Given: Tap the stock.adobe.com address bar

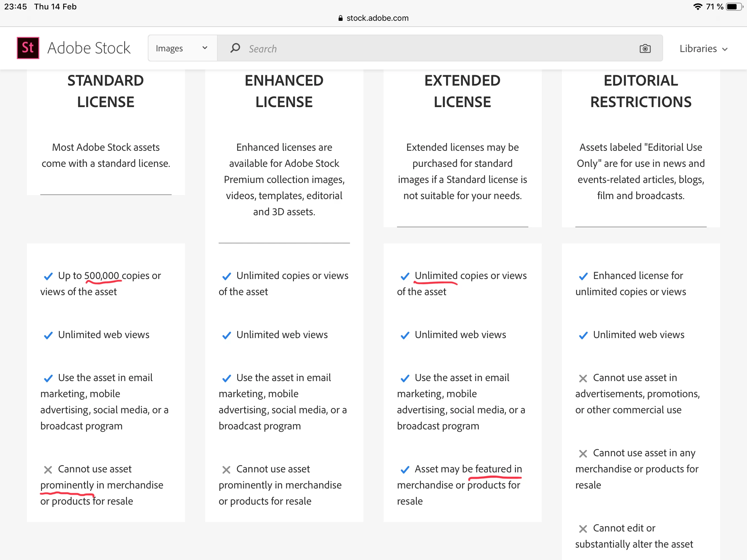Looking at the screenshot, I should (x=377, y=18).
